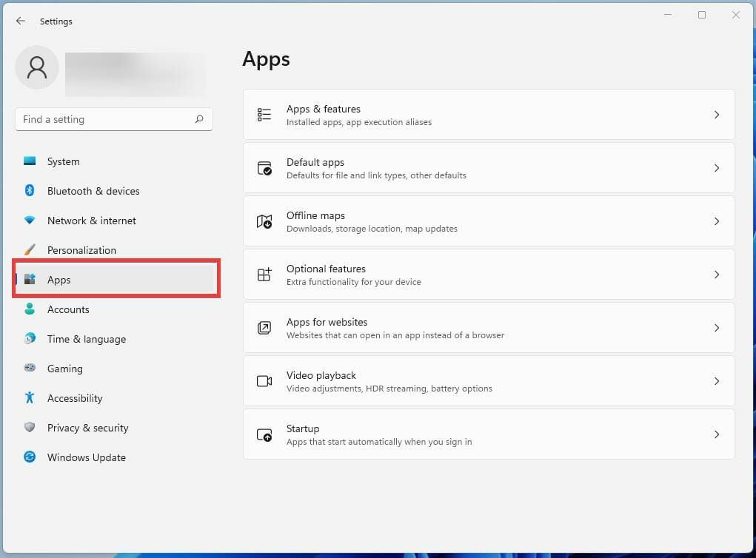Viewport: 756px width, 558px height.
Task: Click the Privacy & security shield icon
Action: pyautogui.click(x=30, y=428)
